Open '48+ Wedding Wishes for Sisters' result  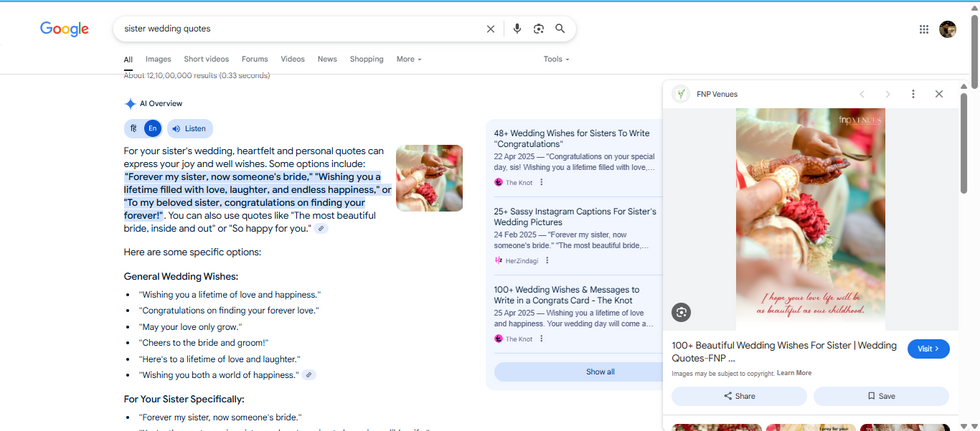coord(572,139)
